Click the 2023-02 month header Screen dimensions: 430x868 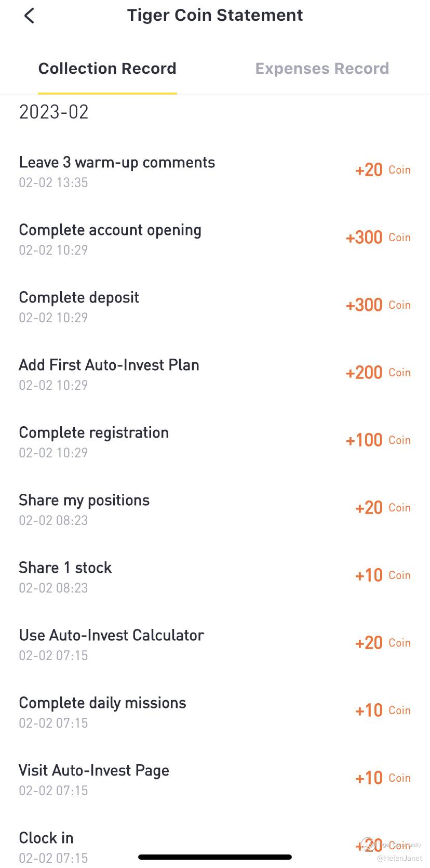pos(54,112)
